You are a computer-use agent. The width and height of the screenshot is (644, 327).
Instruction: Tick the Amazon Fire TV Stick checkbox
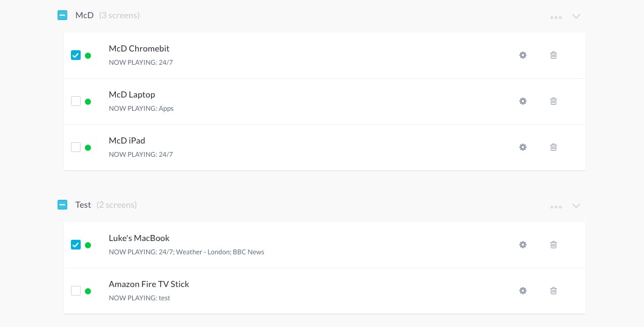(x=76, y=291)
